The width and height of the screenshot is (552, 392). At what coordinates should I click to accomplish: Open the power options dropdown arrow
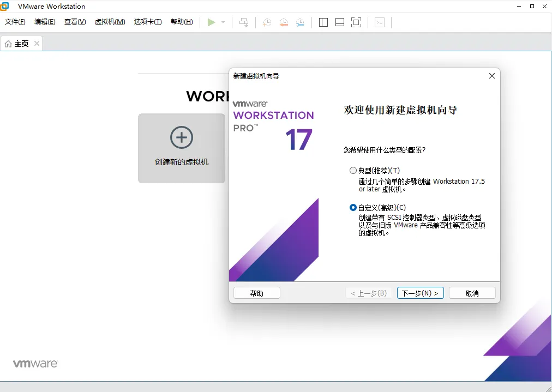(x=223, y=22)
